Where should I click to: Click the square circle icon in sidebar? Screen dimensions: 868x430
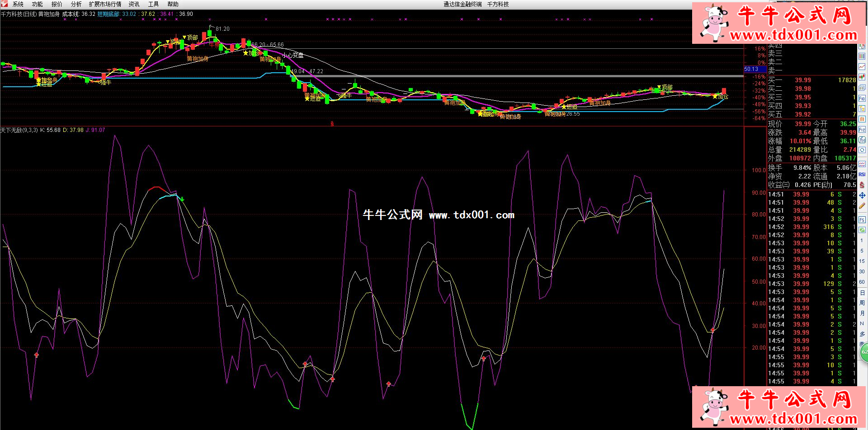(862, 150)
